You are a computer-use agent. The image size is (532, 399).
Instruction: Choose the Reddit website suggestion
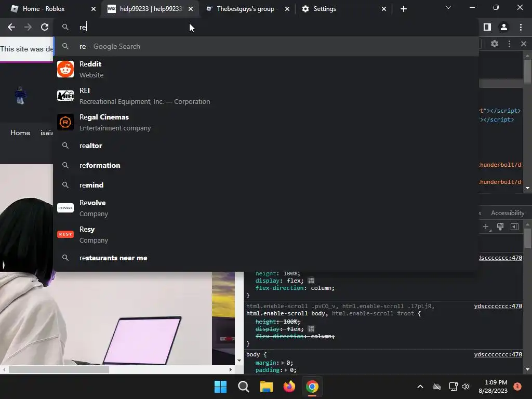click(x=267, y=69)
